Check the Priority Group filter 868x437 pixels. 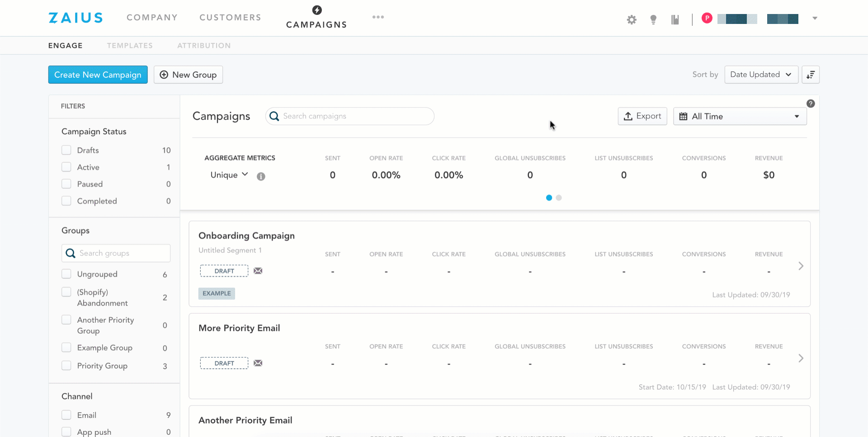point(66,366)
